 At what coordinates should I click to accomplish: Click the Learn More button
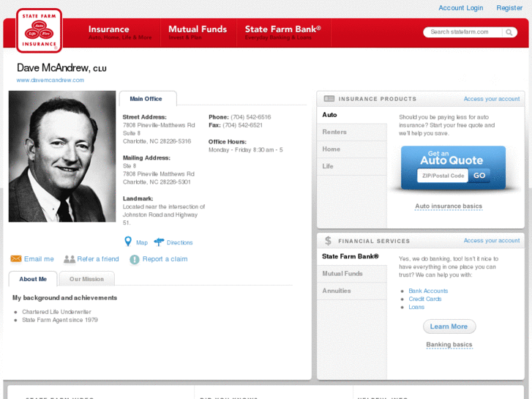(449, 327)
